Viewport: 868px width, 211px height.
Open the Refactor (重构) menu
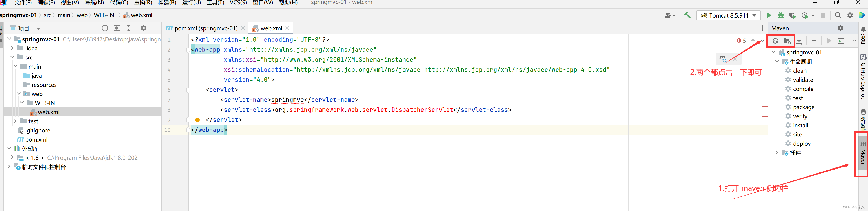tap(143, 3)
